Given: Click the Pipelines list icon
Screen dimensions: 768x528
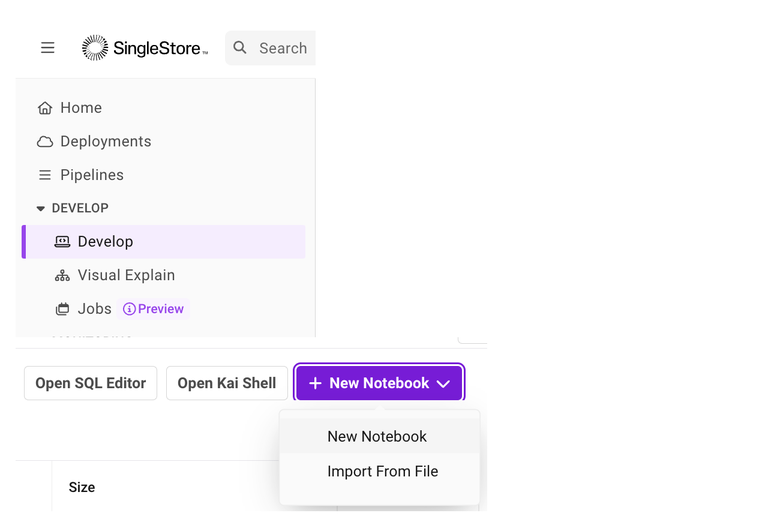Looking at the screenshot, I should (44, 175).
